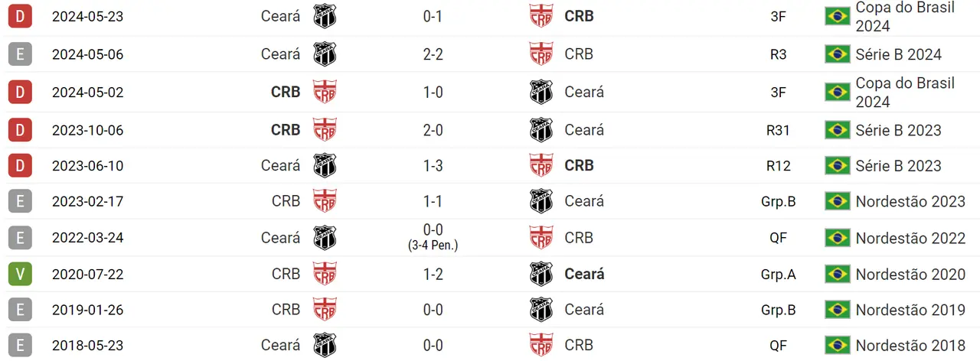Click the grey E badge for 2024-05-06 match
980x361 pixels.
pos(19,54)
